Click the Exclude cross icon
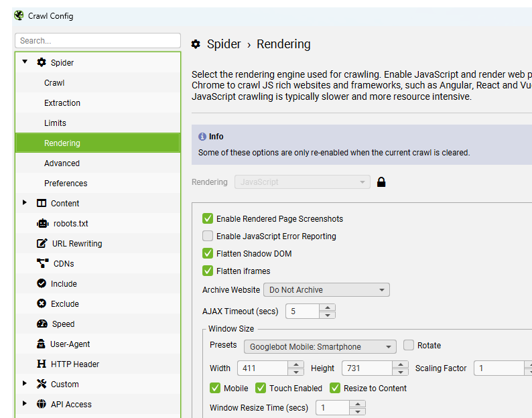 click(42, 304)
